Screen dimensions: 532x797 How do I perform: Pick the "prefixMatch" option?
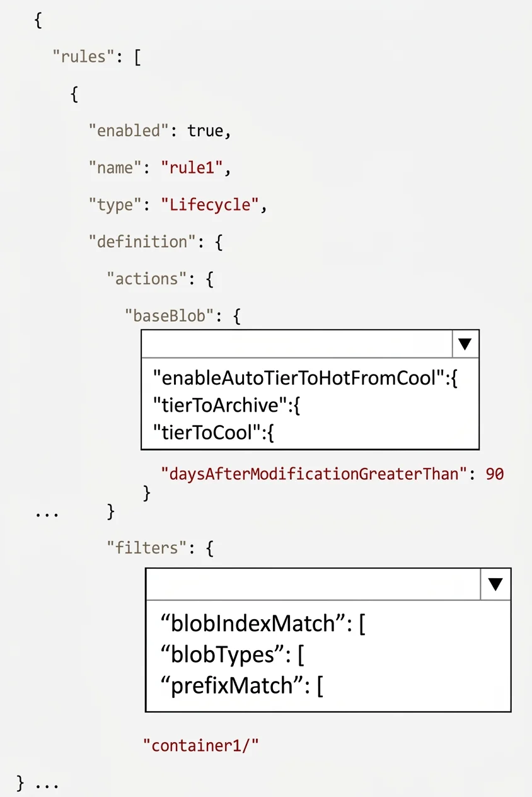[x=242, y=685]
